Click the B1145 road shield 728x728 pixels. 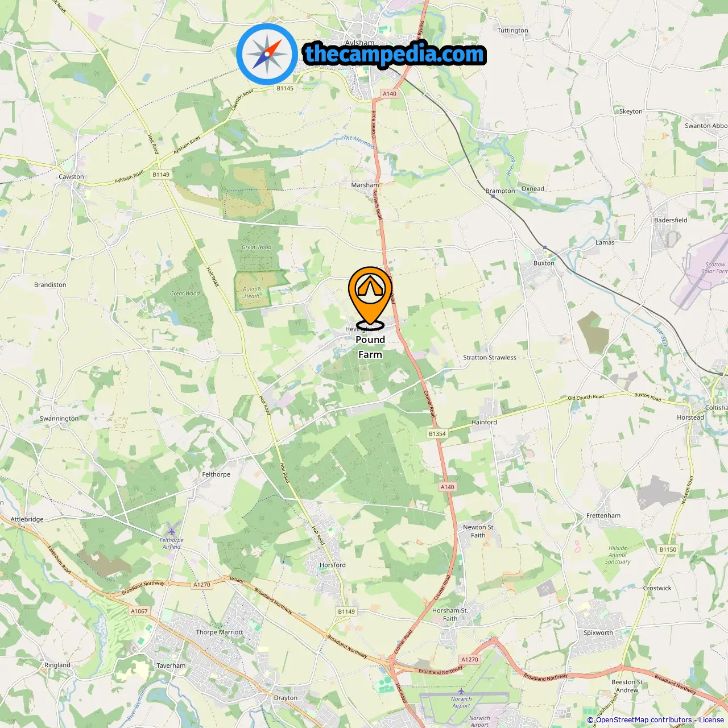pos(285,88)
